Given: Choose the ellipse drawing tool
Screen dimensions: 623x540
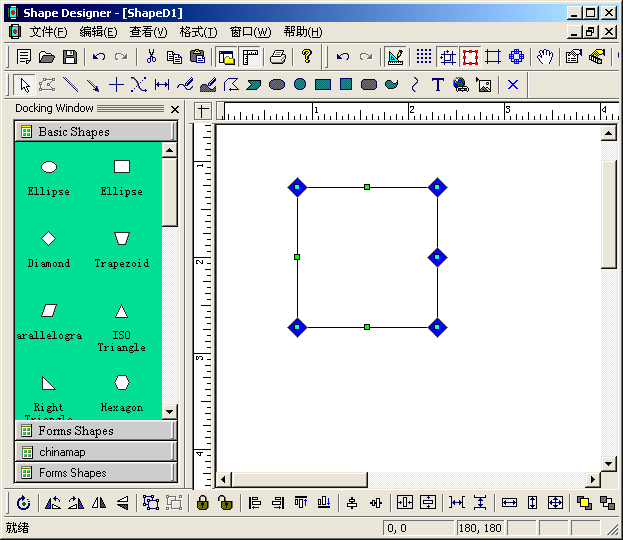Looking at the screenshot, I should pyautogui.click(x=277, y=85).
